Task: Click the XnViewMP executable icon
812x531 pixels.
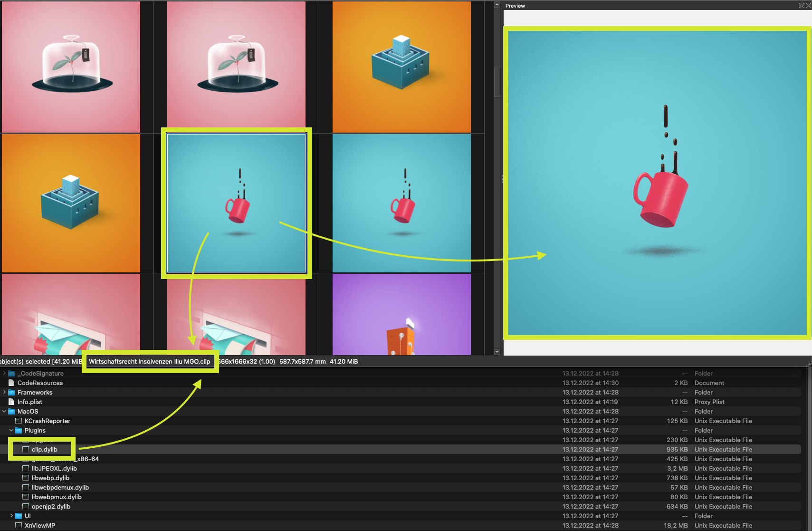Action: (19, 525)
